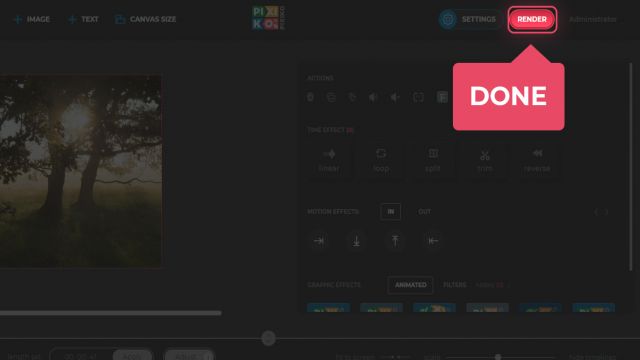The image size is (640, 360).
Task: Click the highlighted RENDER button
Action: click(532, 19)
